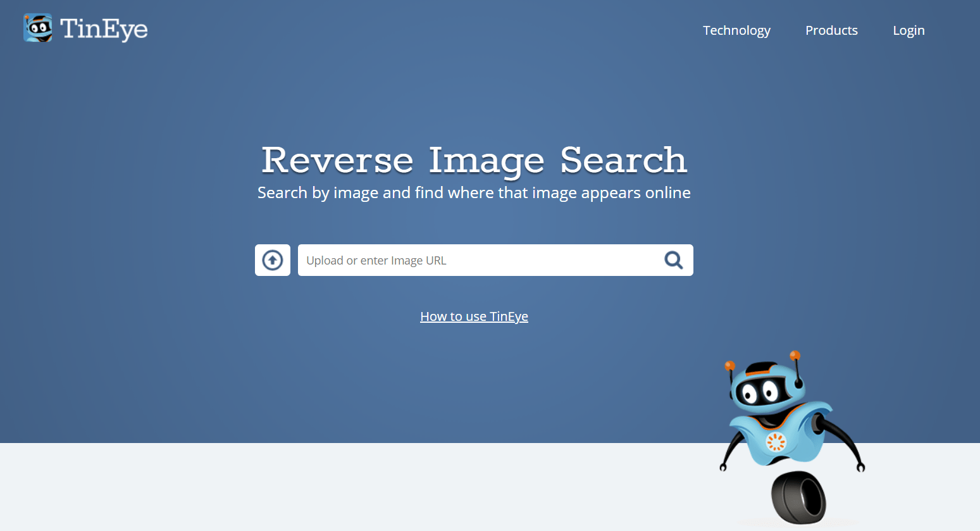The width and height of the screenshot is (980, 531).
Task: Select the Reverse Image Search heading
Action: tap(473, 160)
